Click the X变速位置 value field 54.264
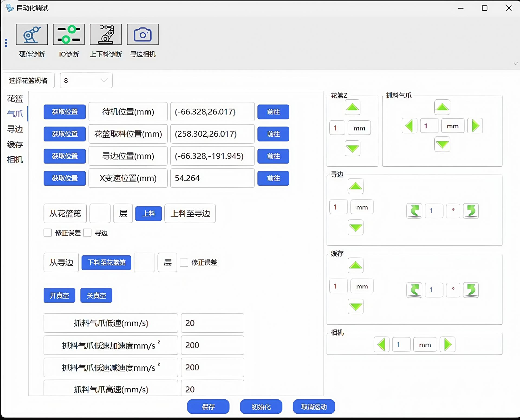The width and height of the screenshot is (520, 420). pyautogui.click(x=212, y=178)
